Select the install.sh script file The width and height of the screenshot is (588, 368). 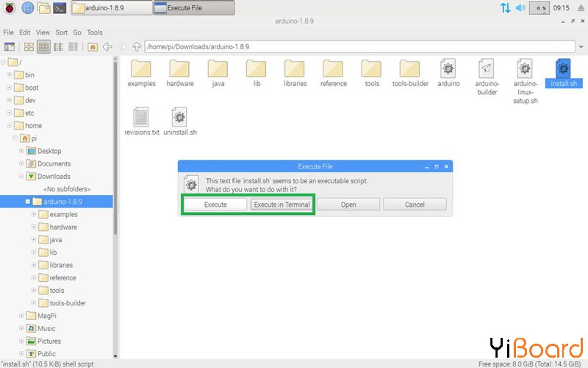click(564, 74)
